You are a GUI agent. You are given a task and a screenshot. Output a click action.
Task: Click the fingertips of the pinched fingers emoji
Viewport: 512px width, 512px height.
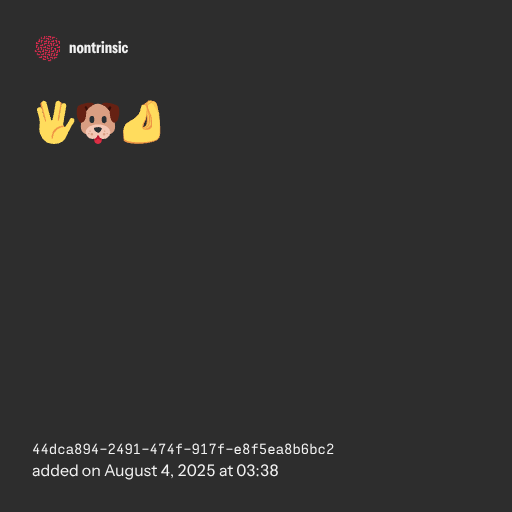click(x=152, y=106)
